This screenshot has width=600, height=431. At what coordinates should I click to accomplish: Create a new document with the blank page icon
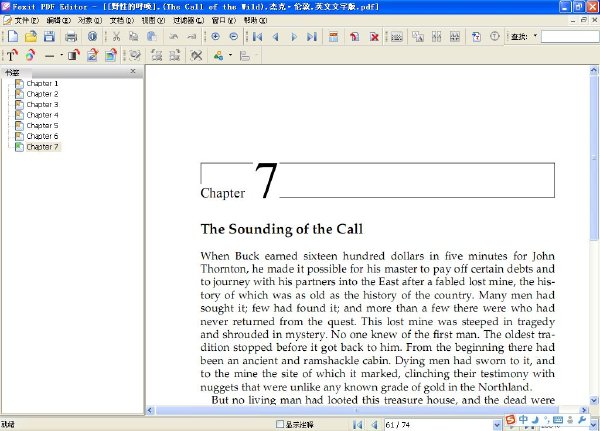click(x=13, y=37)
